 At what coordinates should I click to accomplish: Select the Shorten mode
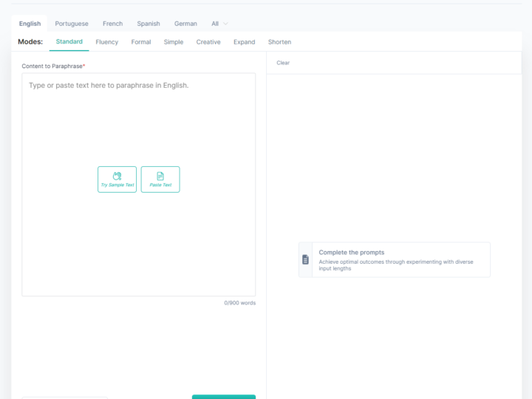(279, 42)
